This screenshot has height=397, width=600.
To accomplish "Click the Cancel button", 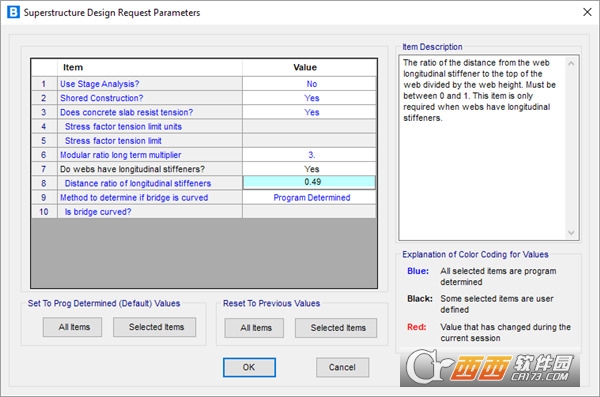I will 342,367.
